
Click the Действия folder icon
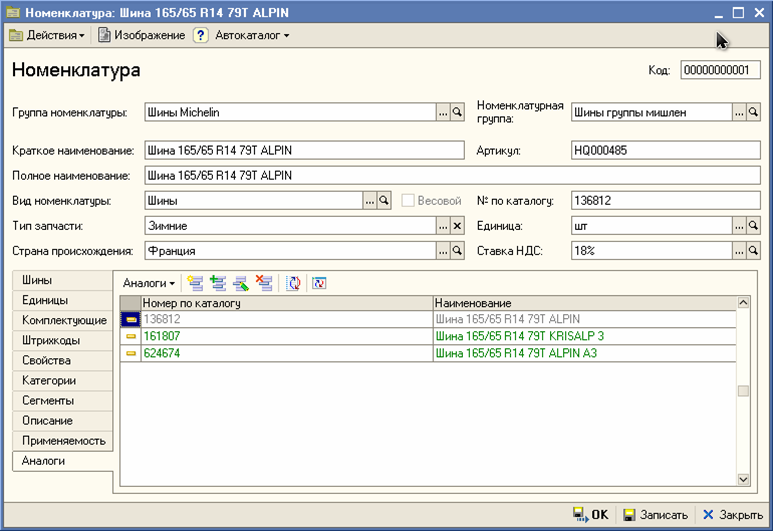coord(16,35)
